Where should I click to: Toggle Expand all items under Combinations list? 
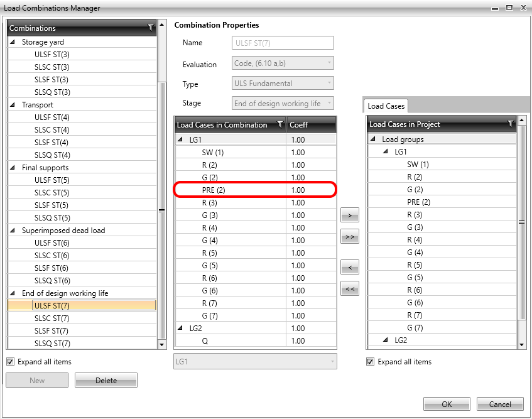11,362
